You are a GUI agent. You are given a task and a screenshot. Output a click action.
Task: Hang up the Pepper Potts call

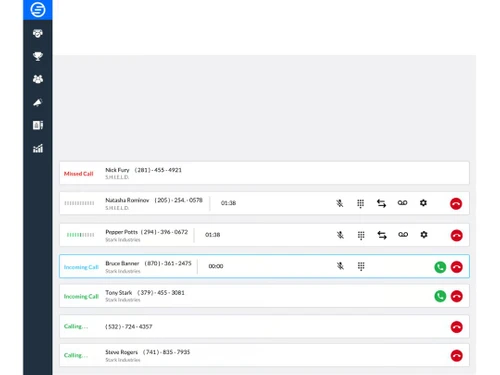[x=457, y=236]
